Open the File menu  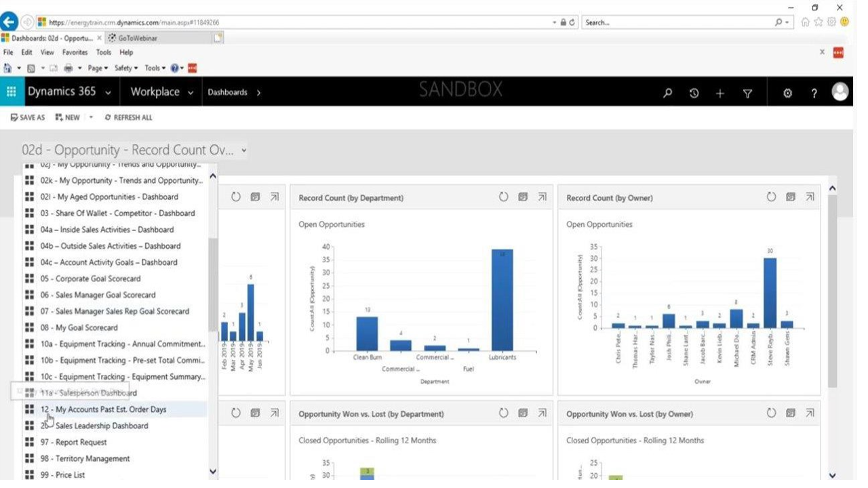(x=9, y=52)
